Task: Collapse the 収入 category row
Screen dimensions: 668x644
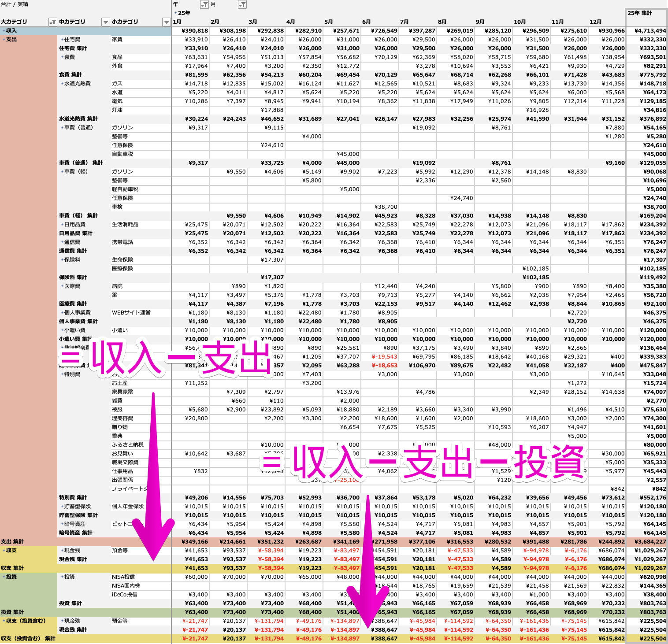Action: (4, 31)
